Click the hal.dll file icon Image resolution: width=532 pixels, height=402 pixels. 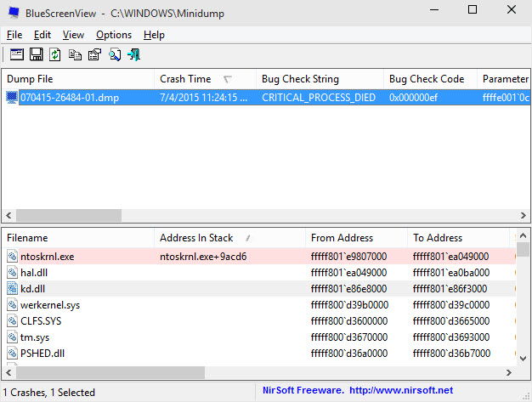point(12,273)
